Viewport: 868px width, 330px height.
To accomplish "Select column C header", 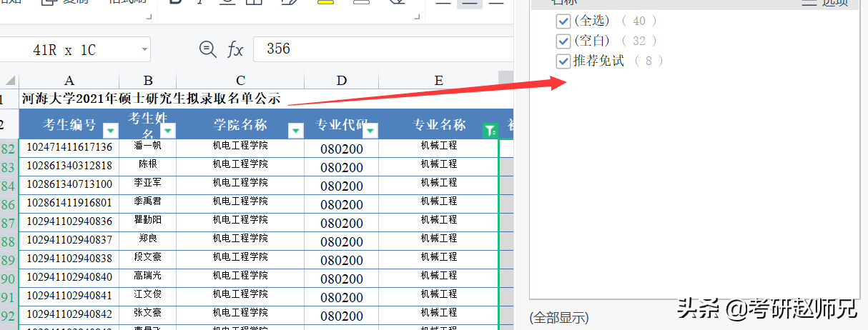I will [241, 80].
